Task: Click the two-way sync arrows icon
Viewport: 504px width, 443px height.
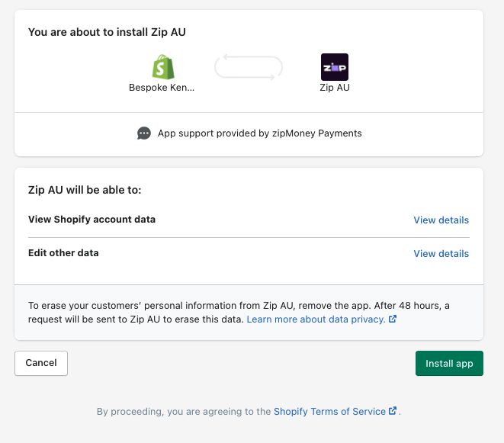Action: click(249, 67)
